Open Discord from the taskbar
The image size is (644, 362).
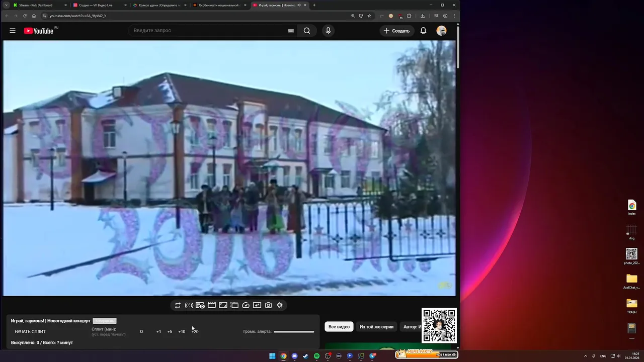(294, 356)
